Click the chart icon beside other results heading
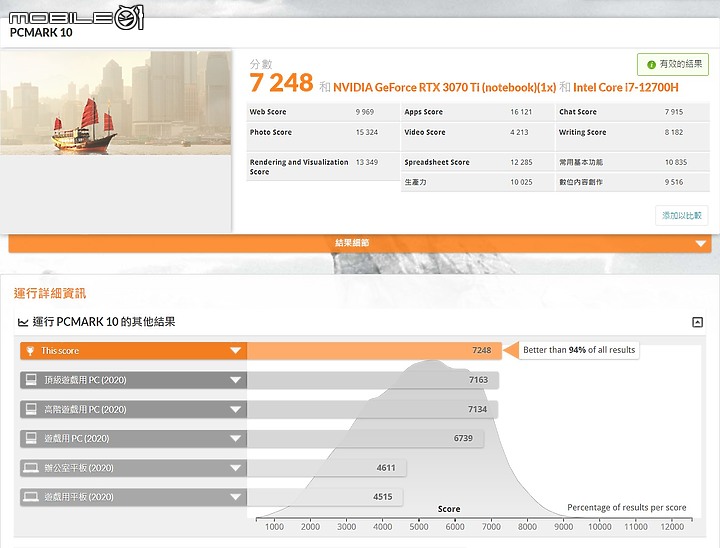This screenshot has height=548, width=720. (x=23, y=322)
